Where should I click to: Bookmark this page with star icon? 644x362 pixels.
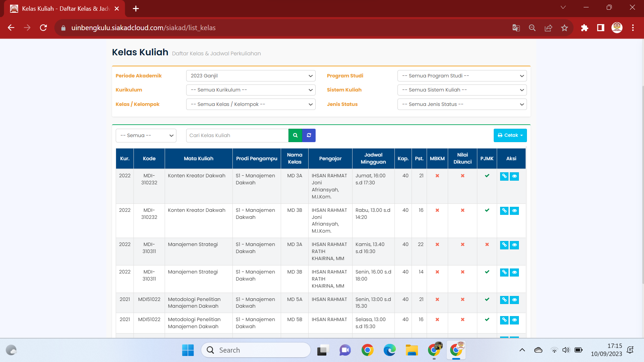tap(565, 28)
